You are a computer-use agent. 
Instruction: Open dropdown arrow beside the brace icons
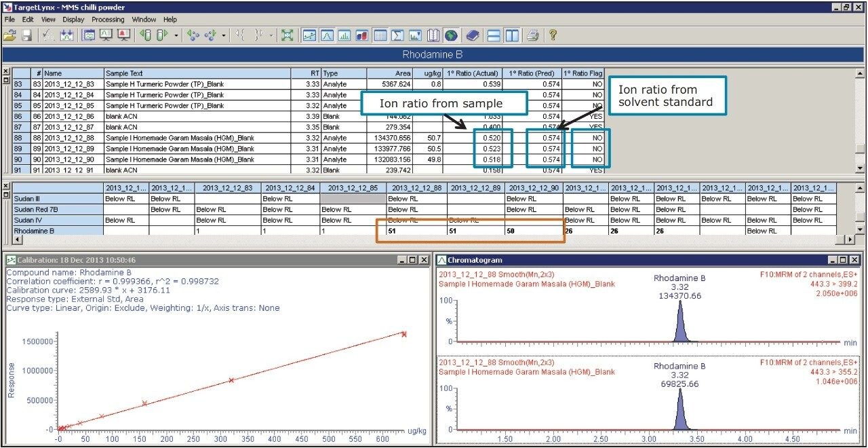point(271,35)
